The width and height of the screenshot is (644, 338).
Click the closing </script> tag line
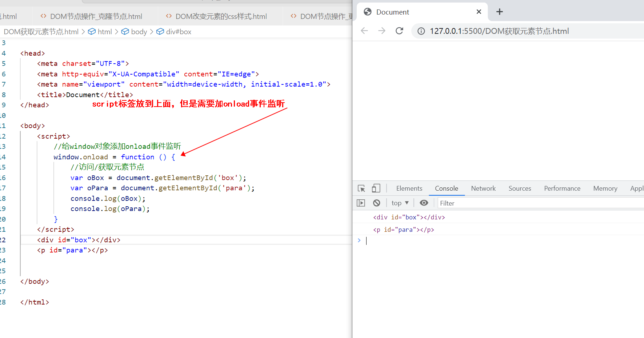coord(55,229)
